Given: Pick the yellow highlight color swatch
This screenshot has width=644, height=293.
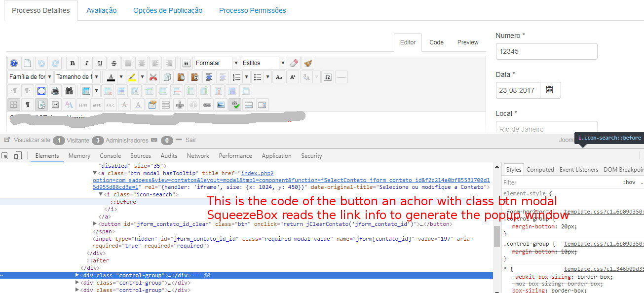Looking at the screenshot, I should click(x=133, y=77).
